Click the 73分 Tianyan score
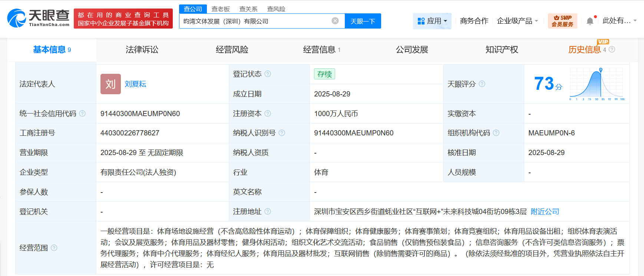644x276 pixels. tap(548, 84)
